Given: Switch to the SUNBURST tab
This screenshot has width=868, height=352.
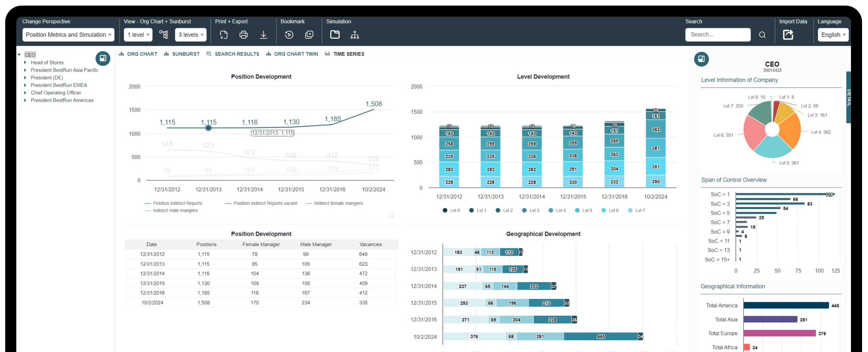Looking at the screenshot, I should point(182,54).
